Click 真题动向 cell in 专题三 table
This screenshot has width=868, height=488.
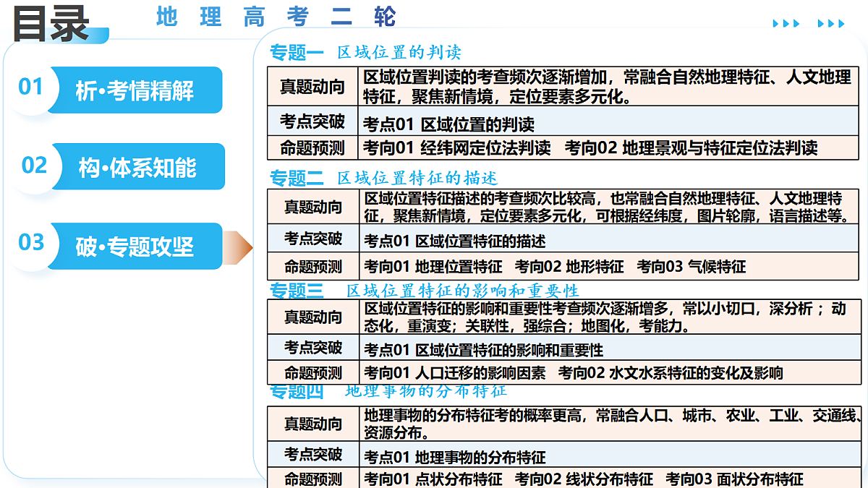(x=312, y=317)
